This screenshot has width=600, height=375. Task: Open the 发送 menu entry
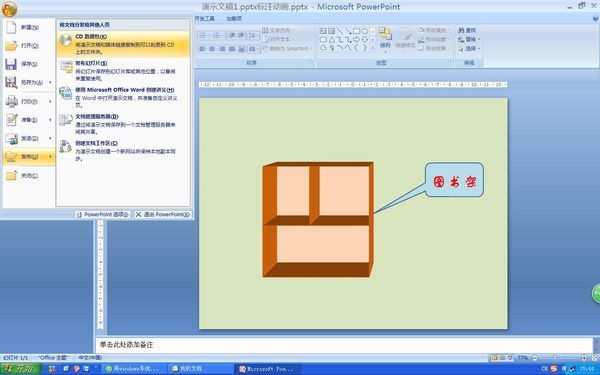tap(29, 138)
